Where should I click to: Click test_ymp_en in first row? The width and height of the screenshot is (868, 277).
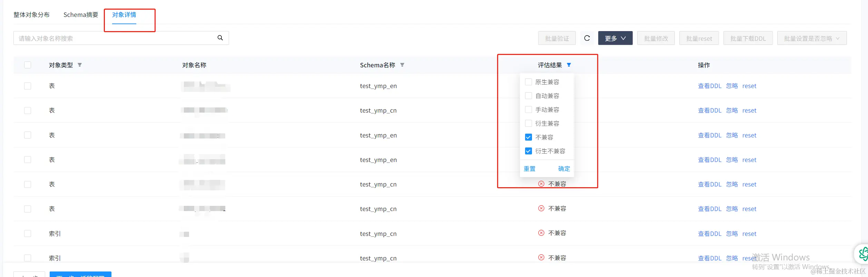click(378, 86)
